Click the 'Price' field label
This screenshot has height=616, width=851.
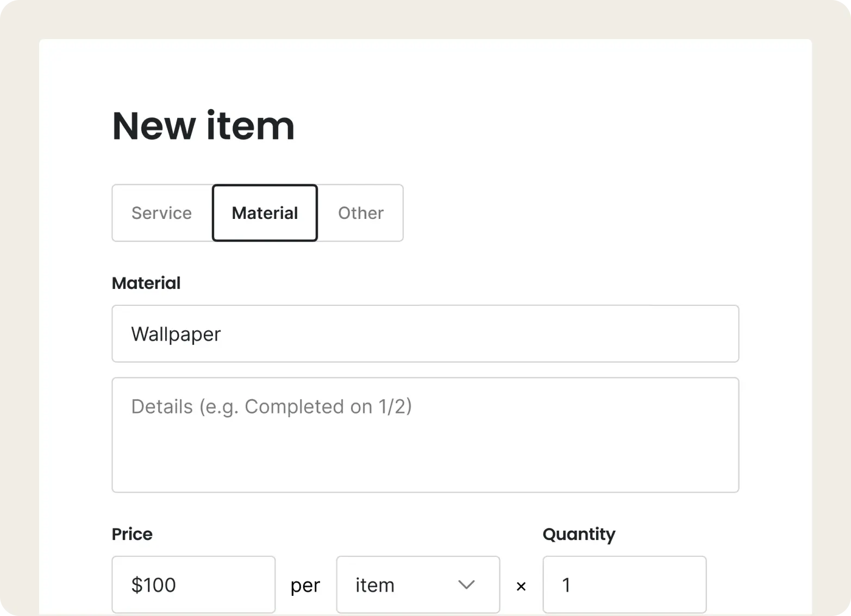tap(132, 534)
